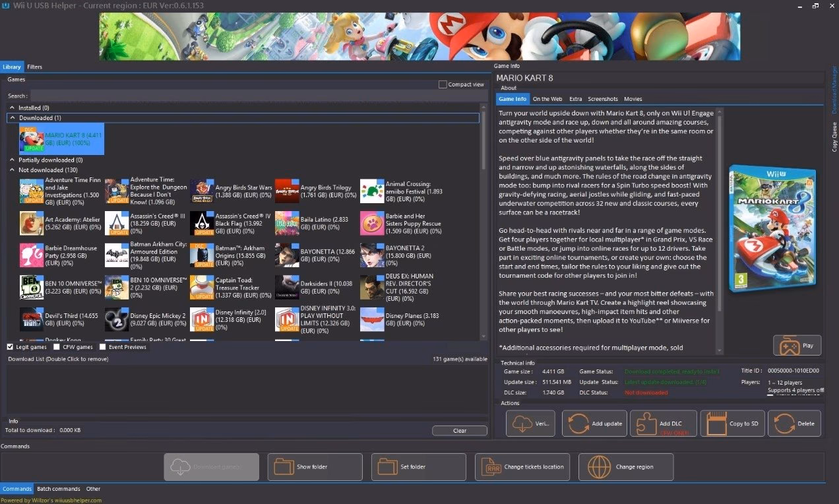Select the Assassin's Creed III icon
Image resolution: width=839 pixels, height=504 pixels.
(x=117, y=224)
